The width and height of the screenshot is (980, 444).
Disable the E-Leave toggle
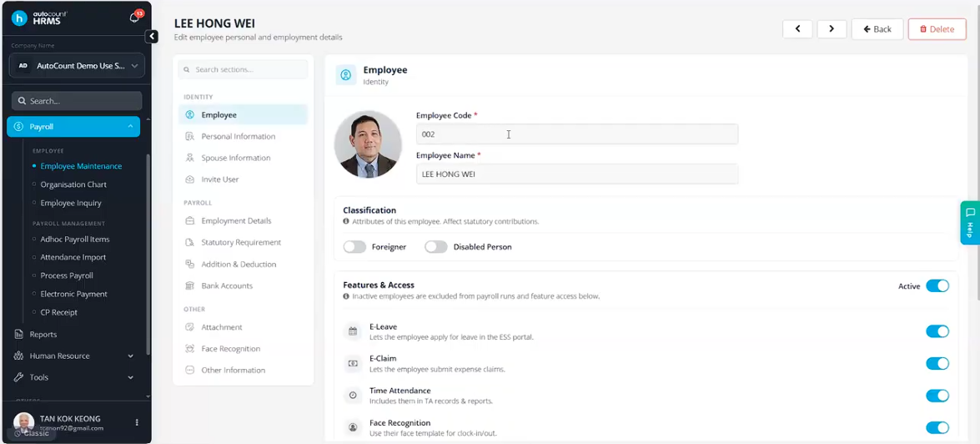937,331
